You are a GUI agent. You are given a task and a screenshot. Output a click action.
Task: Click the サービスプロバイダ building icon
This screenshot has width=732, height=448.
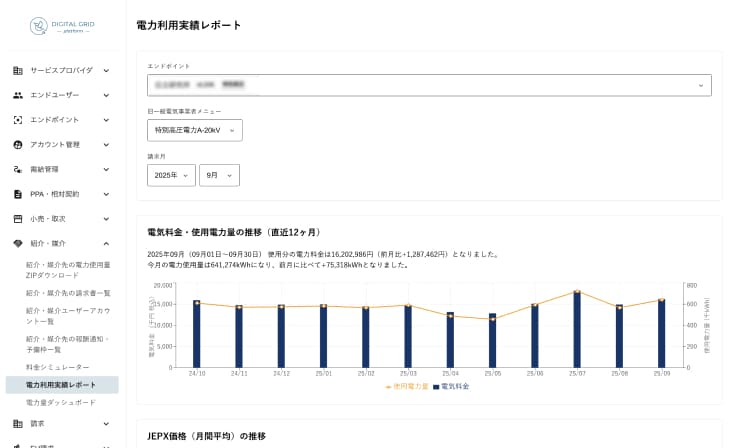pos(18,70)
